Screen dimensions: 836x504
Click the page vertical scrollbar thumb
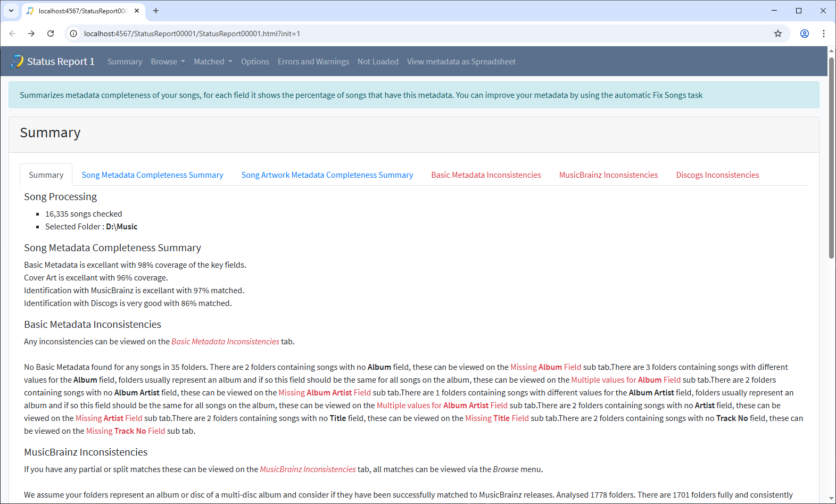831,158
